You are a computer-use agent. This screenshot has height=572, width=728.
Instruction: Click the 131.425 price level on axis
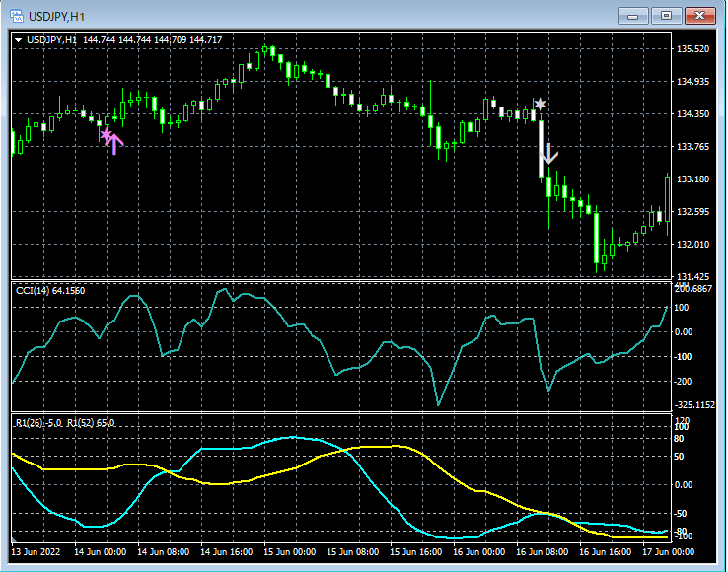(691, 276)
